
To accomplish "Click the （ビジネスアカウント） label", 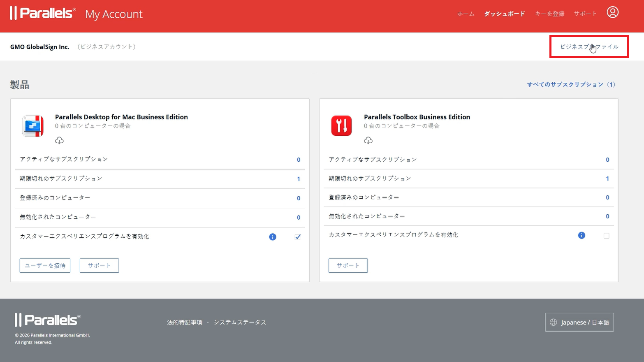I will click(107, 47).
